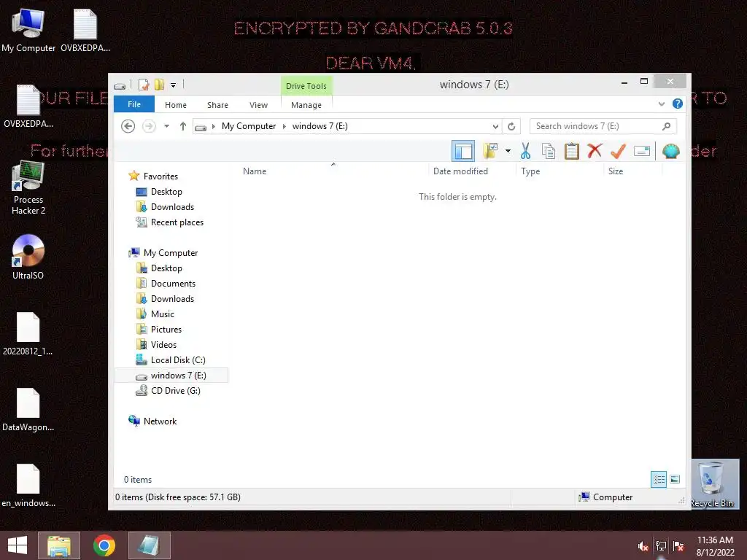Image resolution: width=747 pixels, height=560 pixels.
Task: Open the recent locations dropdown
Action: (167, 126)
